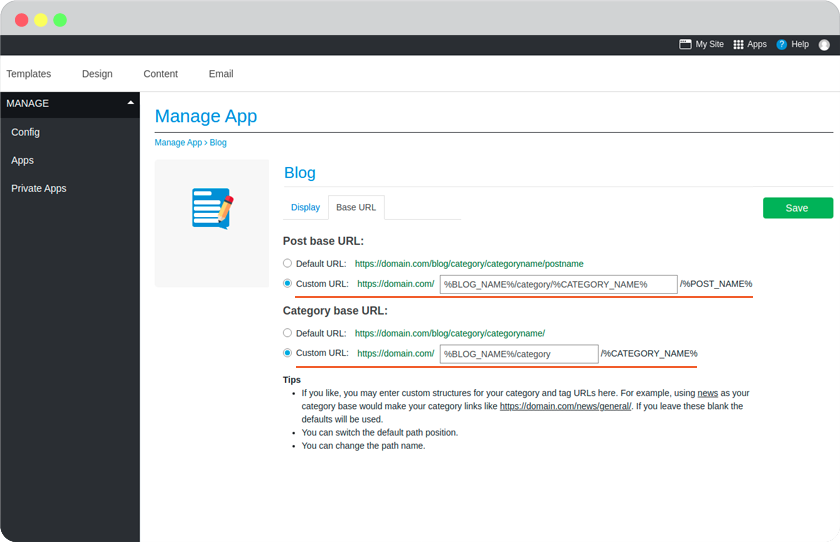Click the Help question mark icon
Screen dimensions: 840x542
782,44
